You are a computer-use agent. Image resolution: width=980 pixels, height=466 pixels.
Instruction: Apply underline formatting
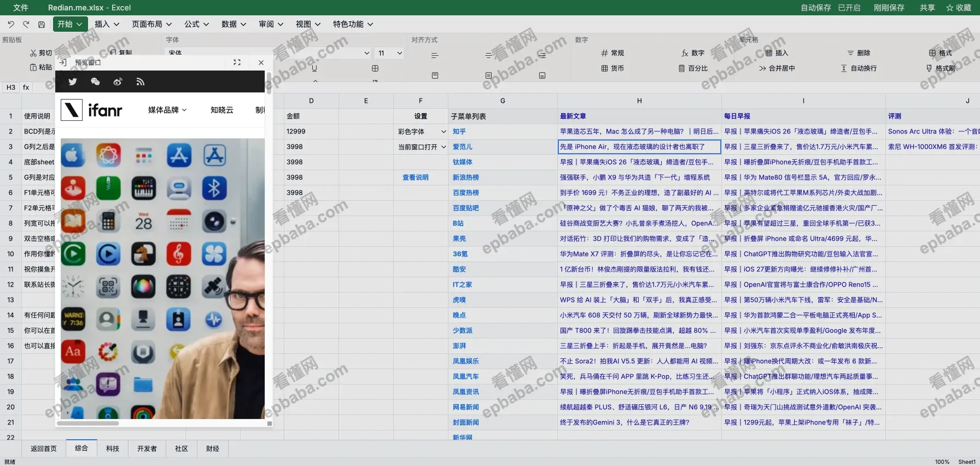coord(314,68)
